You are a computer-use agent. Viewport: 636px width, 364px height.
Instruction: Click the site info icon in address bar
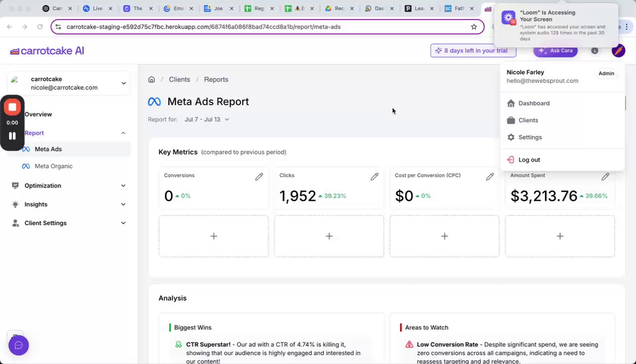(58, 27)
